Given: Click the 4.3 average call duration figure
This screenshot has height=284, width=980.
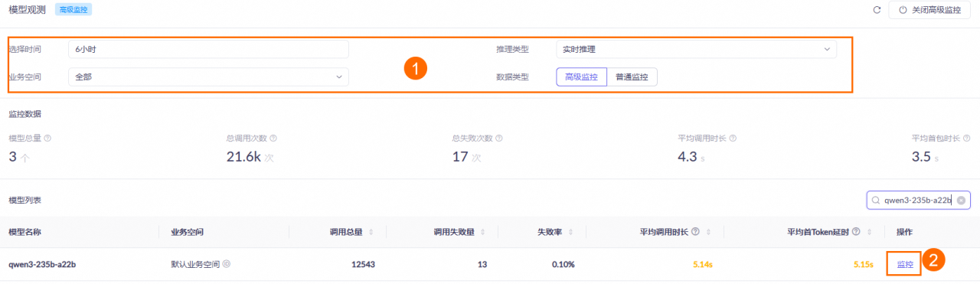Looking at the screenshot, I should point(687,157).
